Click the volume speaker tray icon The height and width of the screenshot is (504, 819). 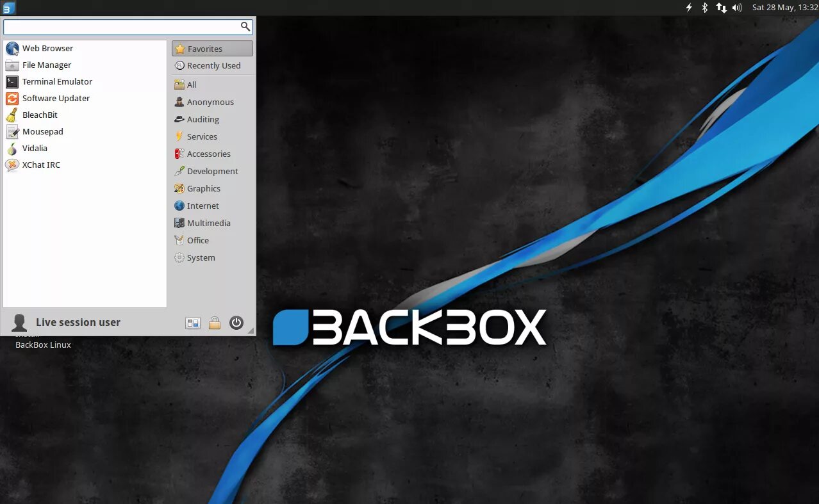click(x=737, y=8)
